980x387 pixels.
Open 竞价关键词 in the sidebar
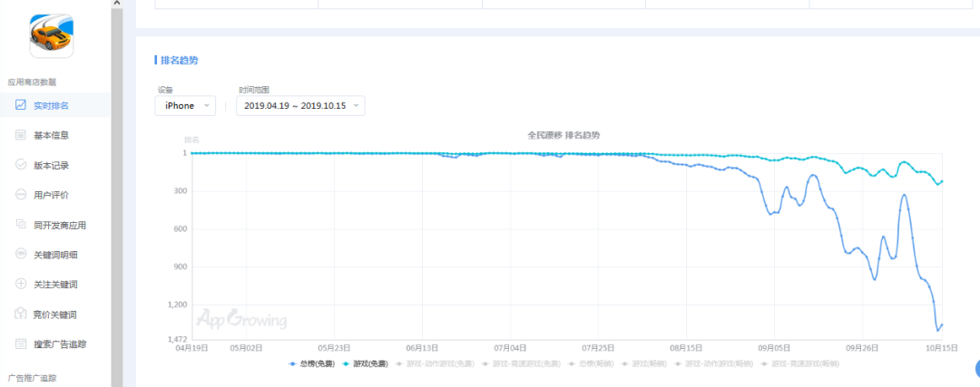point(55,314)
